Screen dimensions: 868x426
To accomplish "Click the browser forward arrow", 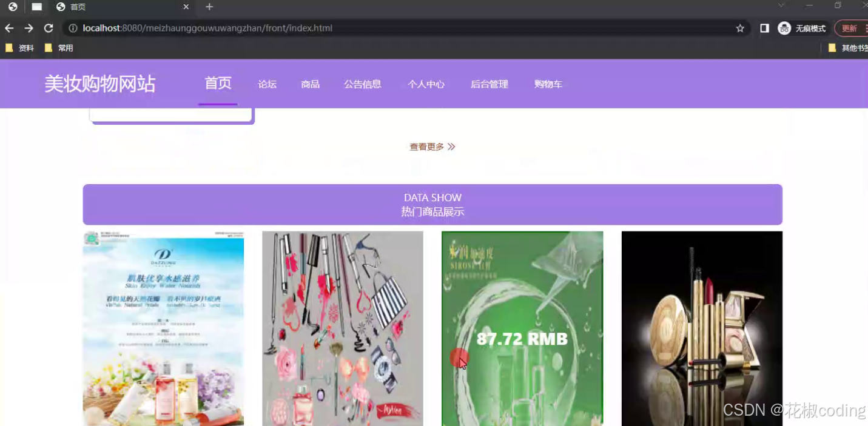I will coord(29,28).
